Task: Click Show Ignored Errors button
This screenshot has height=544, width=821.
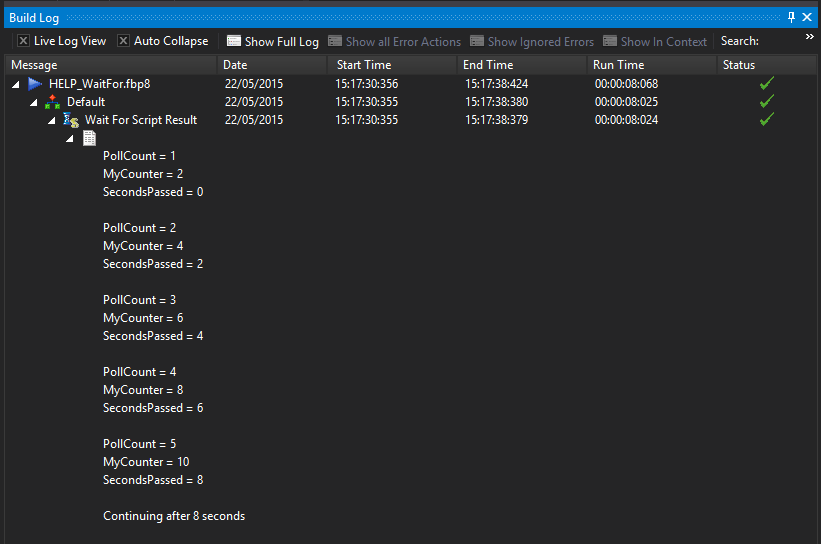Action: point(532,41)
